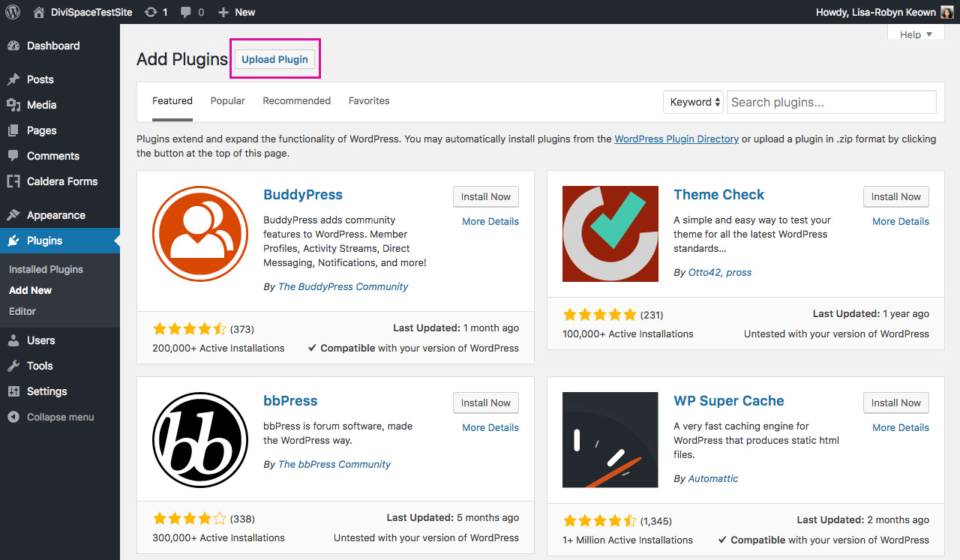Click the bbPress title link
960x560 pixels.
point(290,401)
